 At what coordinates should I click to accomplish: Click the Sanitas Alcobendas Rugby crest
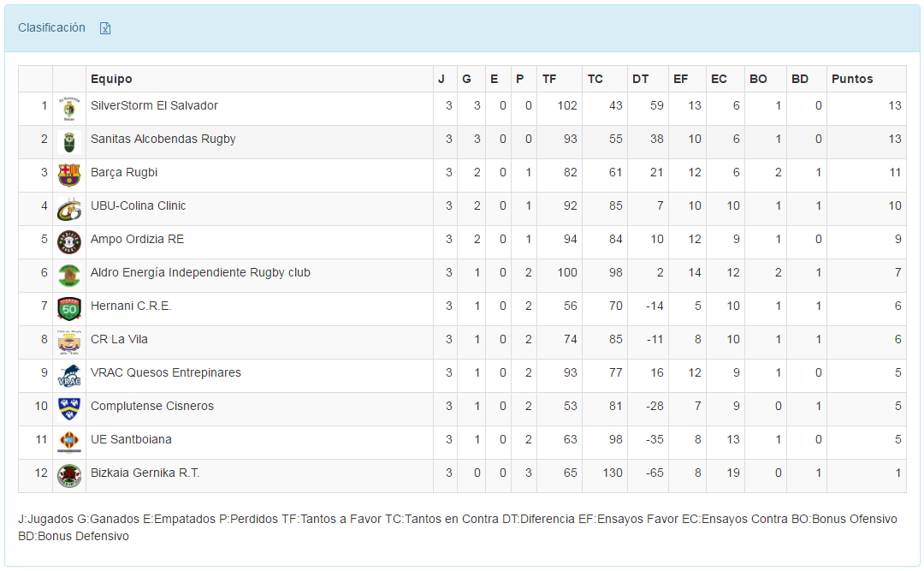click(x=68, y=142)
